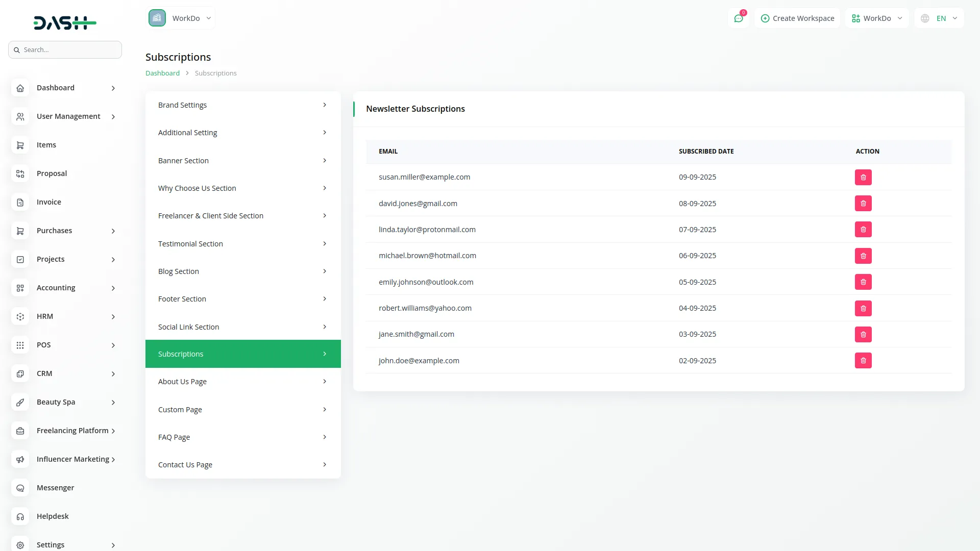Select the Invoice document icon

click(20, 202)
